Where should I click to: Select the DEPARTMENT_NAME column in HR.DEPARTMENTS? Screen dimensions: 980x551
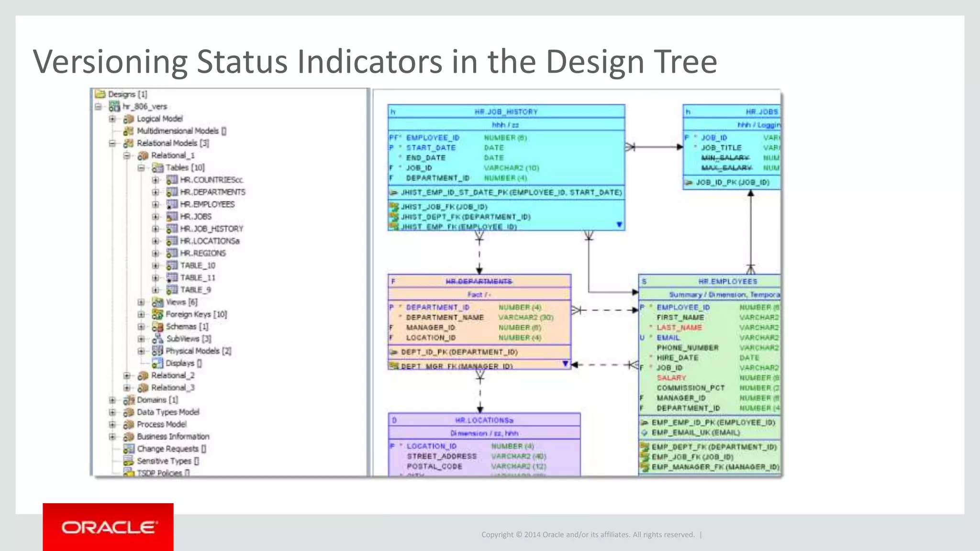[445, 317]
